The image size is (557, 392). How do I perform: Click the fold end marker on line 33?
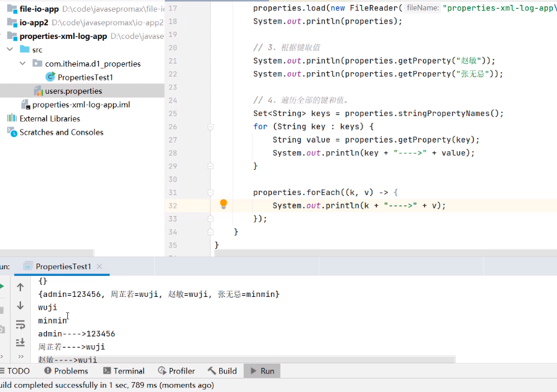pos(211,219)
